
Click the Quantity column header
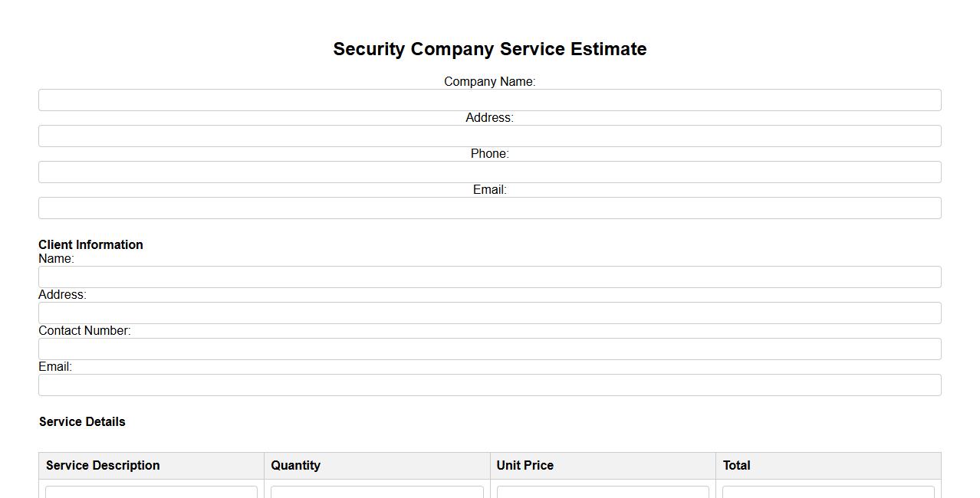(295, 466)
